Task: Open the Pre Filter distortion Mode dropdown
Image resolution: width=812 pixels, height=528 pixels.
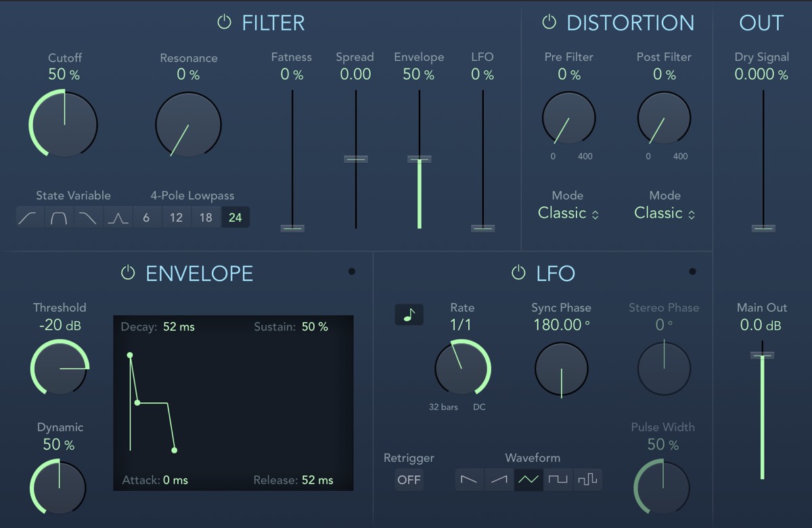Action: 568,213
